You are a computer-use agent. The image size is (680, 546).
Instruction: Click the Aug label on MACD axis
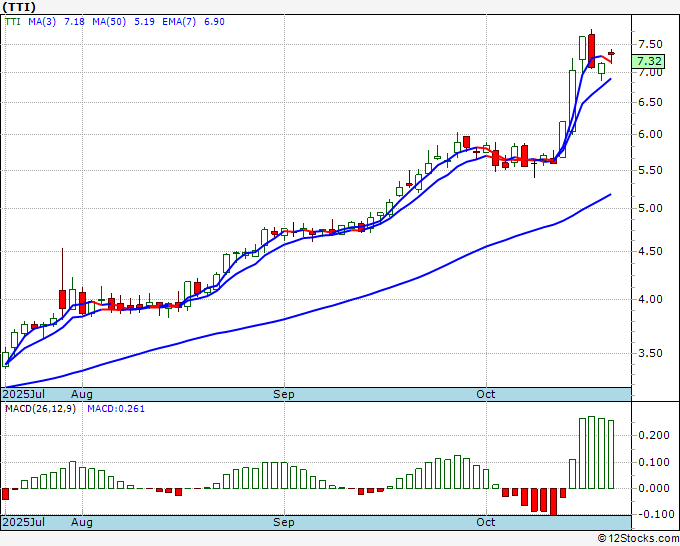tap(82, 522)
